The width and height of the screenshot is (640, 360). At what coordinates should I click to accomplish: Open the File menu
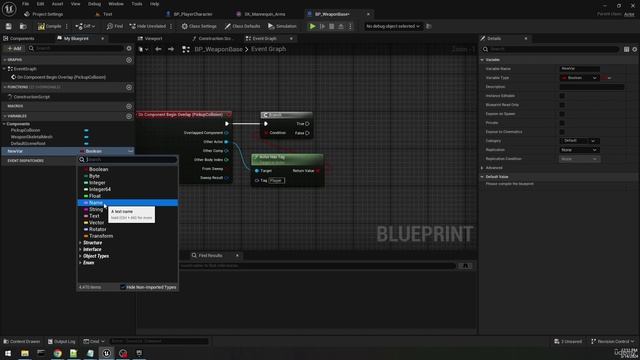pos(25,4)
